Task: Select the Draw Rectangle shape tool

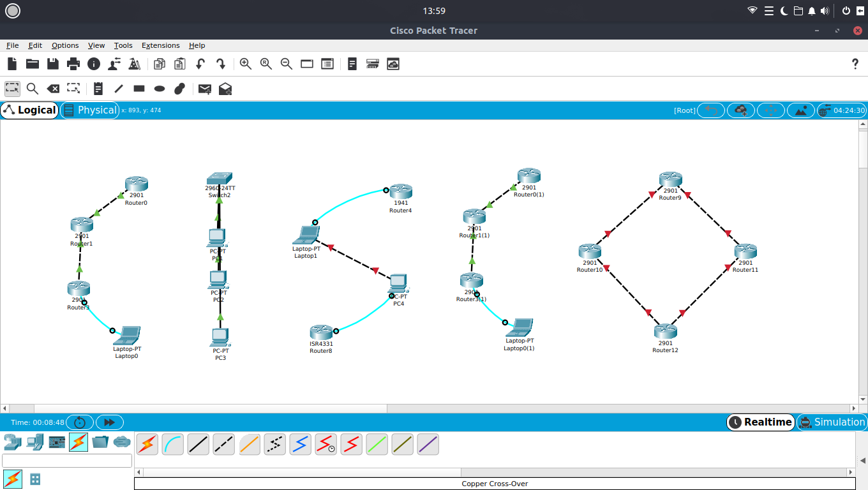Action: (x=138, y=88)
